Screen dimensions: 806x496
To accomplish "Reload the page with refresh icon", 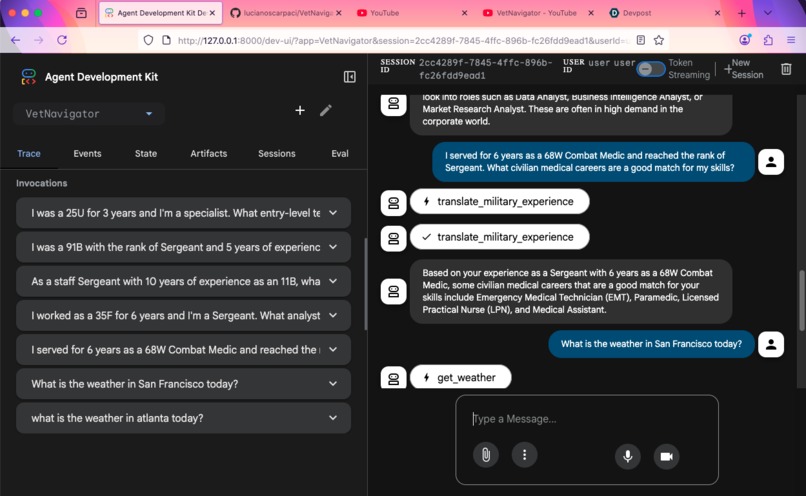I will click(62, 40).
